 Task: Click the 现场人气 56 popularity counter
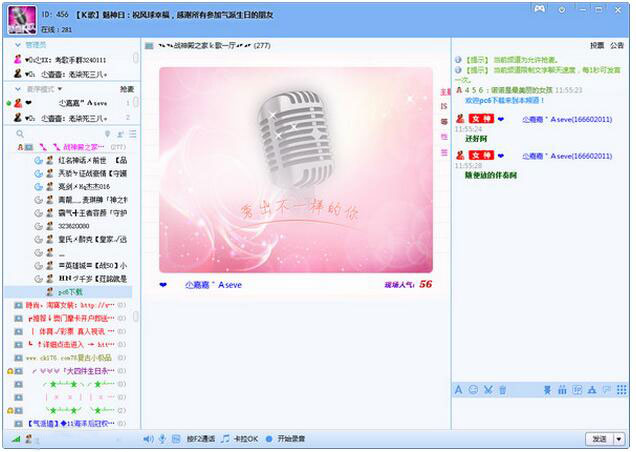pos(408,284)
